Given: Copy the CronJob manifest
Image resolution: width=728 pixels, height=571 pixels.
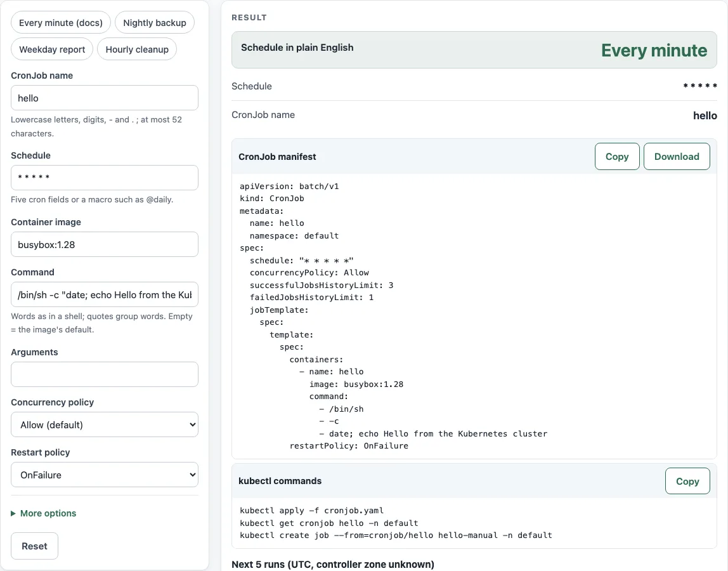Looking at the screenshot, I should tap(617, 157).
